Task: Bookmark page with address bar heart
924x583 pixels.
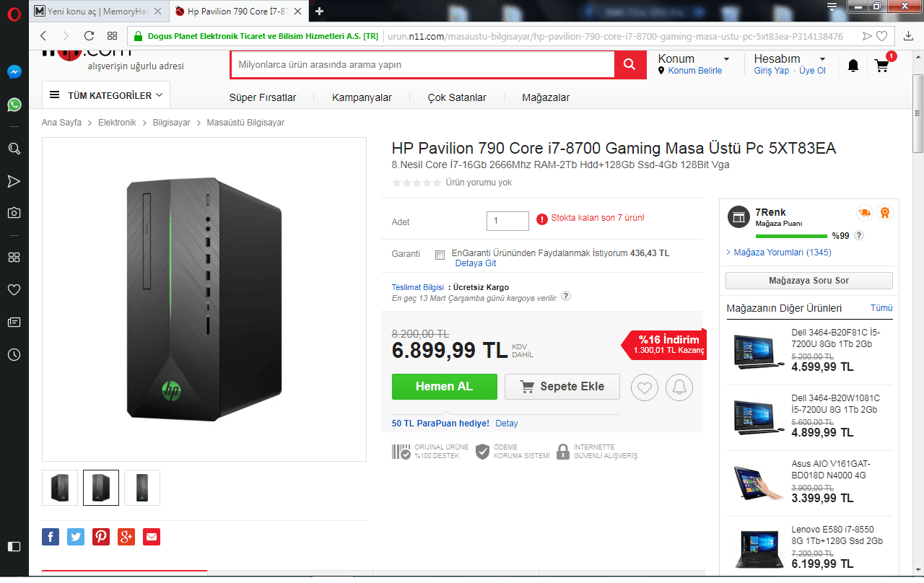Action: pos(882,36)
